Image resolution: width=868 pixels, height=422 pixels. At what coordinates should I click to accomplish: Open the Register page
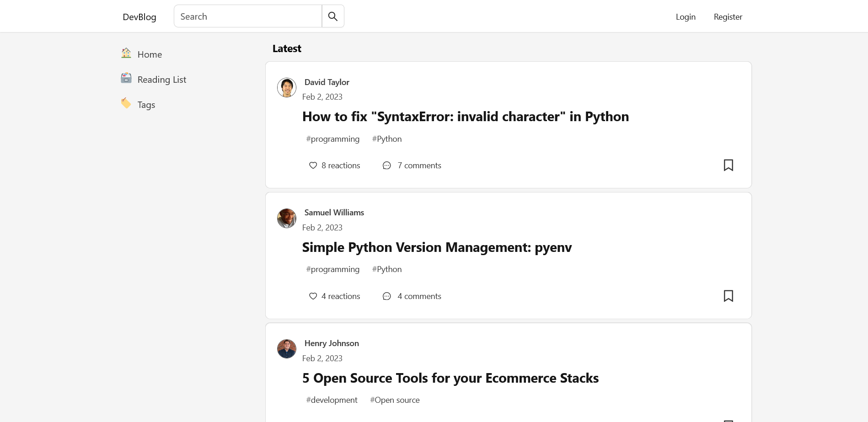728,17
